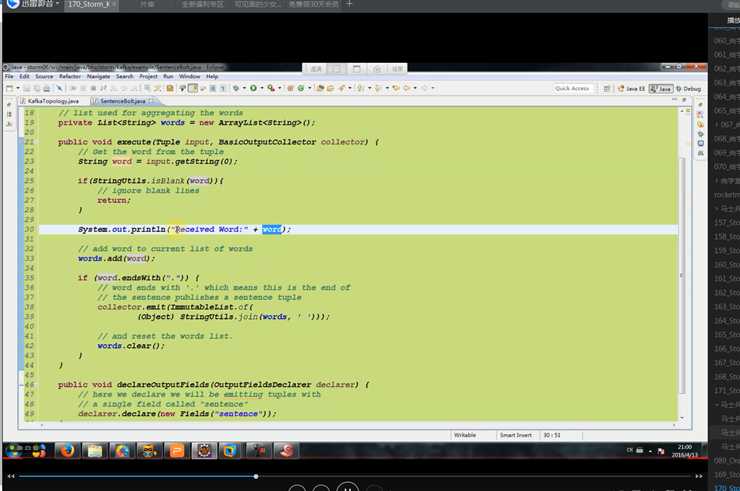Click the New Java package icon
740x491 pixels.
tap(290, 88)
